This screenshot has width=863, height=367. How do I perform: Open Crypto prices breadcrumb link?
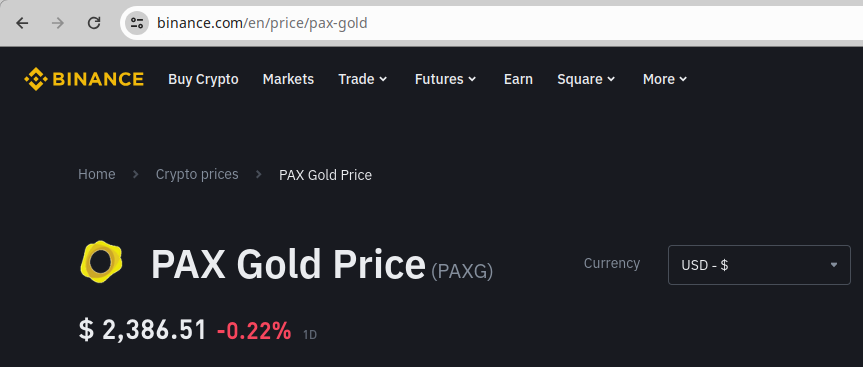tap(197, 174)
